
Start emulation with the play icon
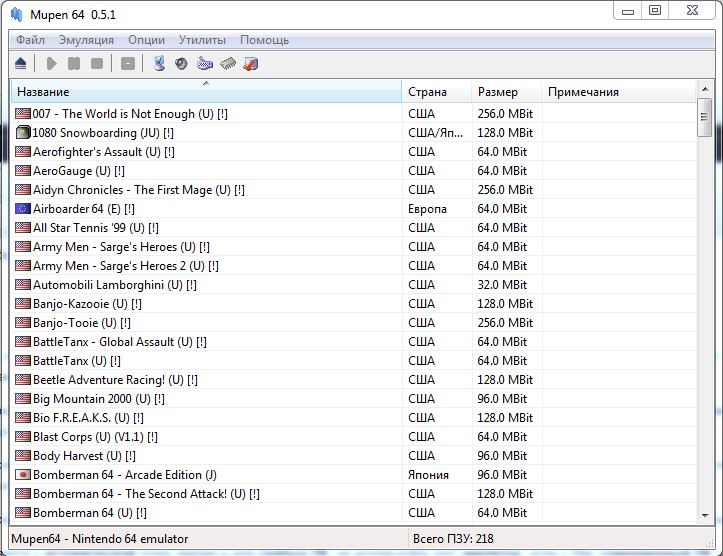tap(51, 64)
